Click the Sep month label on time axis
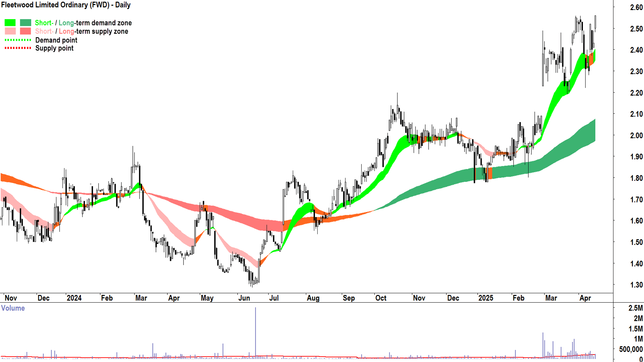The width and height of the screenshot is (644, 362). click(348, 298)
